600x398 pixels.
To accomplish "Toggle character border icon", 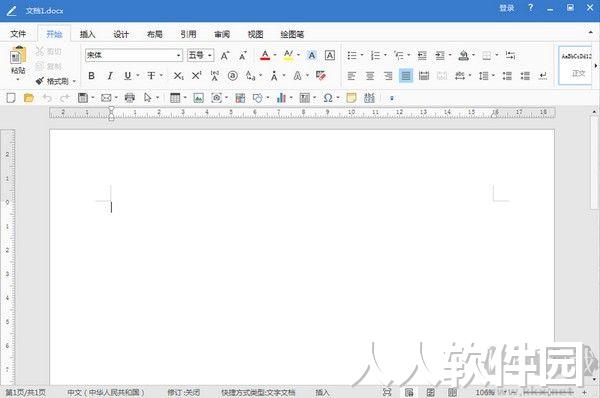I will tap(330, 56).
